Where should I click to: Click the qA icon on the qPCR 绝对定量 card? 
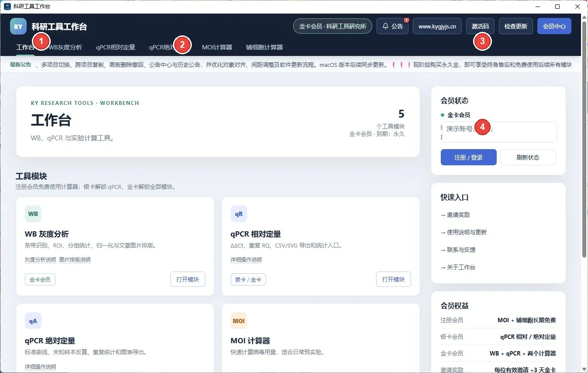33,321
